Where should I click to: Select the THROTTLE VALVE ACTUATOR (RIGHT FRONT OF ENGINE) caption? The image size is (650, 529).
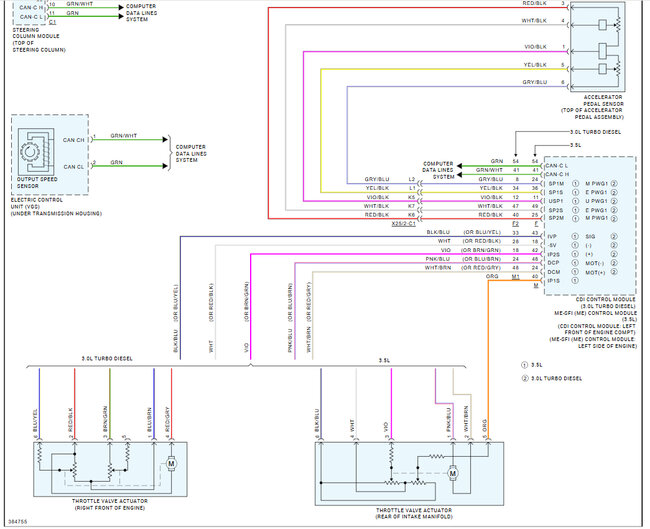pyautogui.click(x=110, y=504)
